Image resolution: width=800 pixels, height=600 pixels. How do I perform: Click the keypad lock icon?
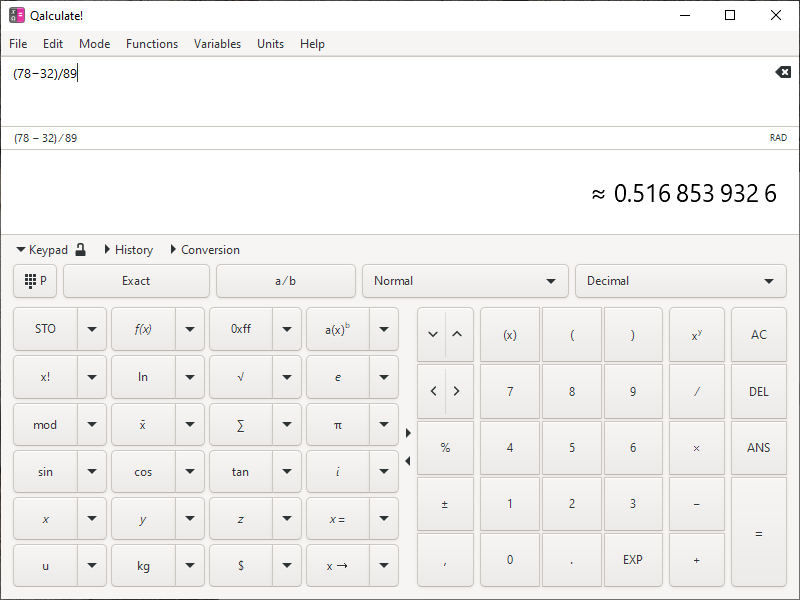(x=81, y=250)
